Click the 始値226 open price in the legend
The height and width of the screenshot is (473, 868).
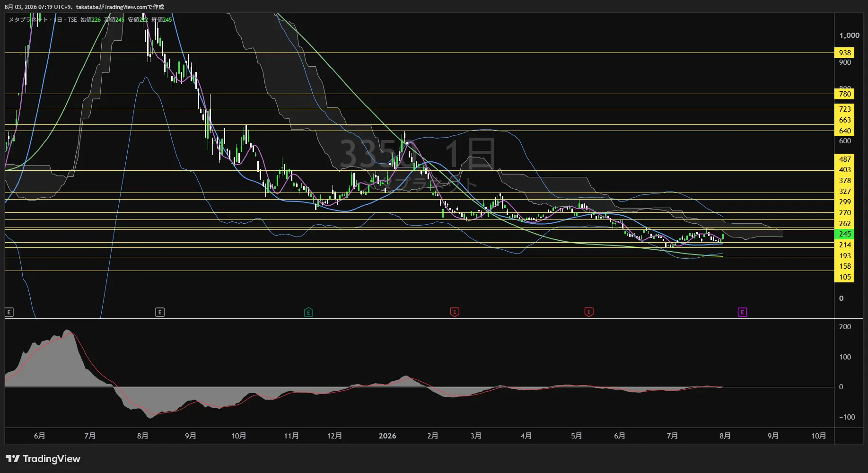click(90, 20)
